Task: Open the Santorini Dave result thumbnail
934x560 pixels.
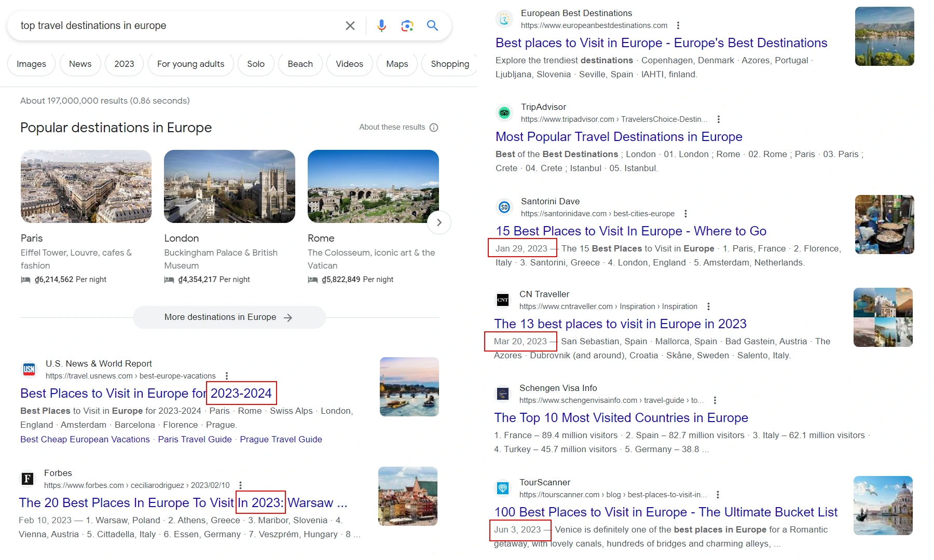Action: coord(885,225)
